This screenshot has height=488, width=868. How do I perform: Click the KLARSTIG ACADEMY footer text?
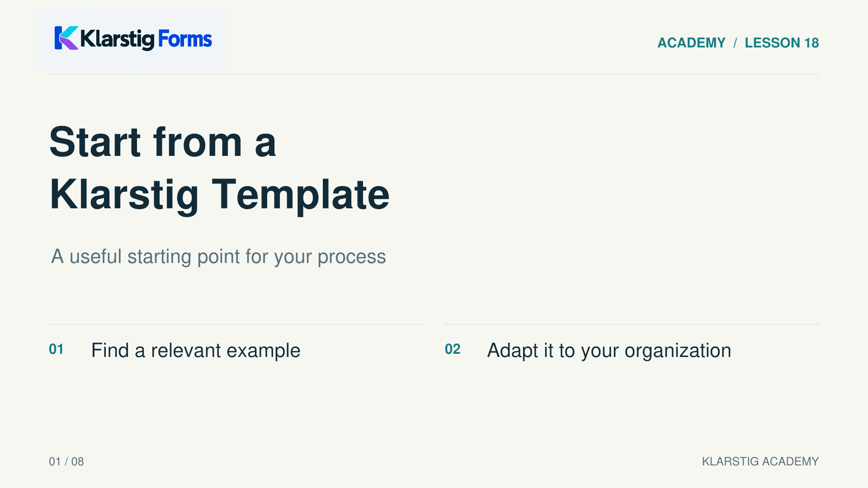[x=760, y=461]
